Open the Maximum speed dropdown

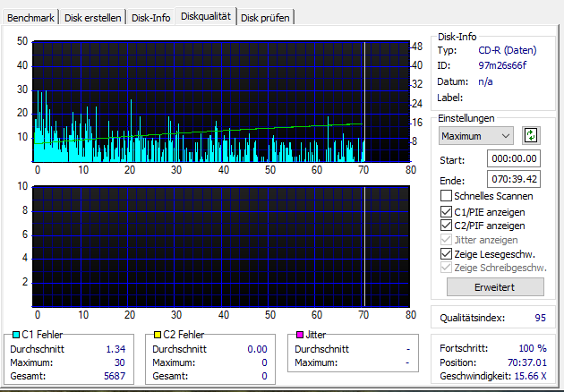[476, 136]
